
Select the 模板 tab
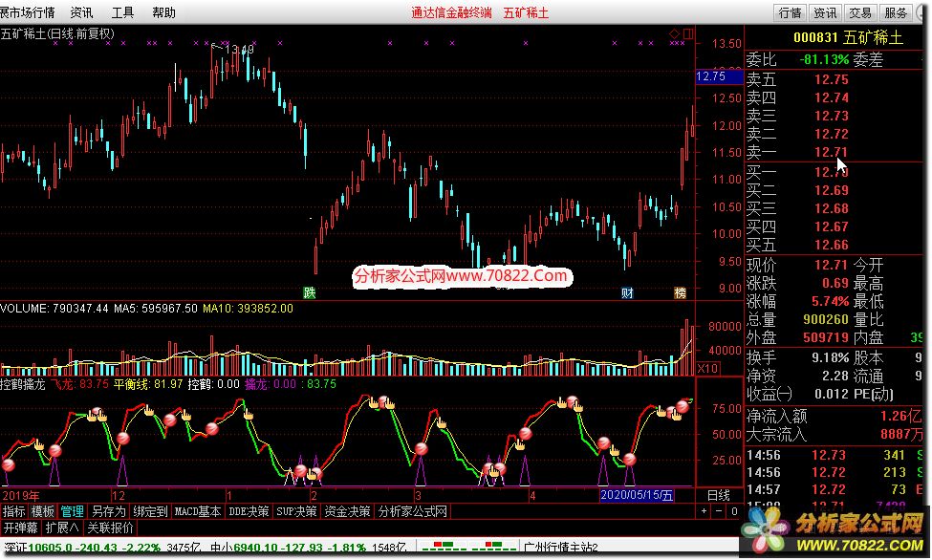43,511
